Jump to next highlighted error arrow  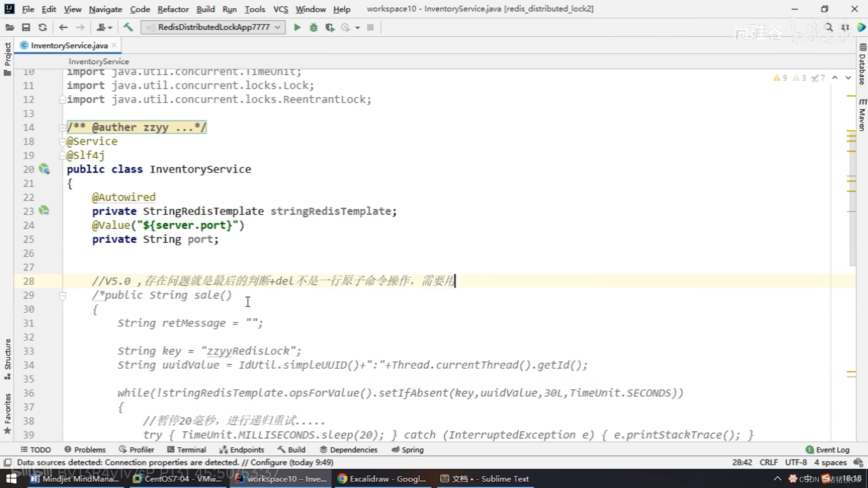tap(848, 78)
